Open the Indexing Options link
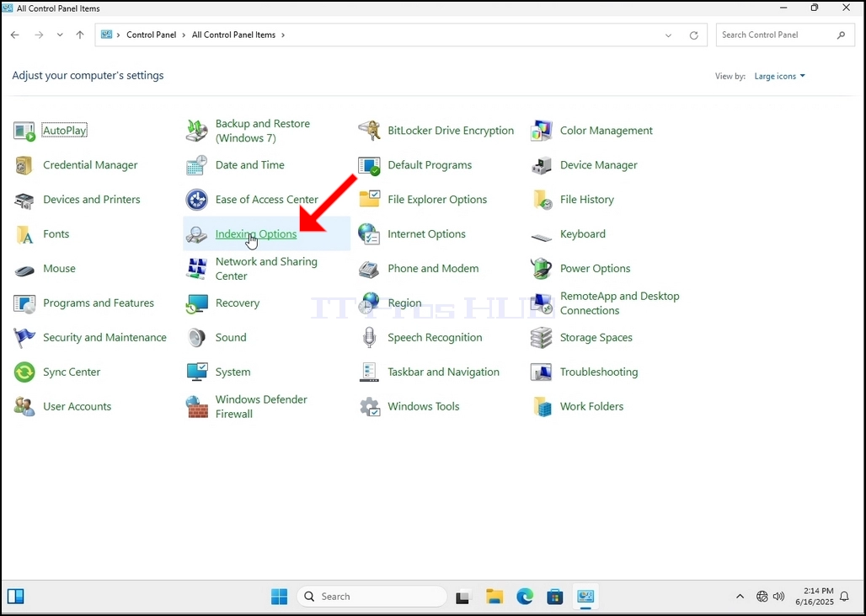 click(x=256, y=233)
